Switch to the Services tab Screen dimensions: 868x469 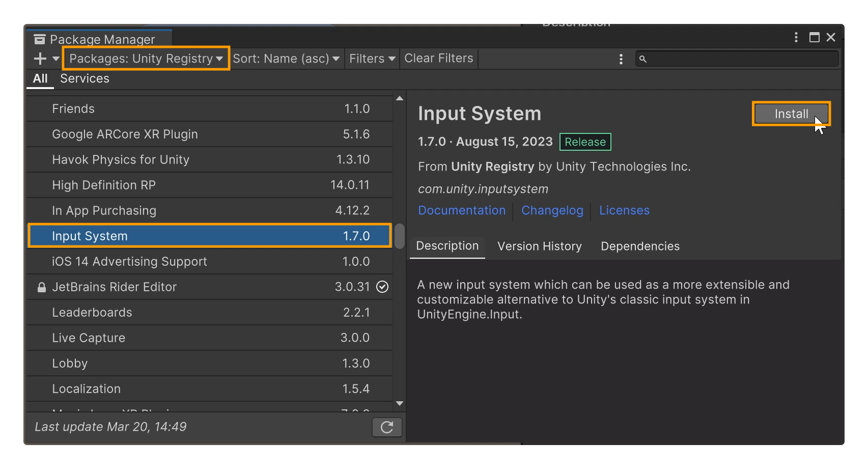click(x=85, y=78)
